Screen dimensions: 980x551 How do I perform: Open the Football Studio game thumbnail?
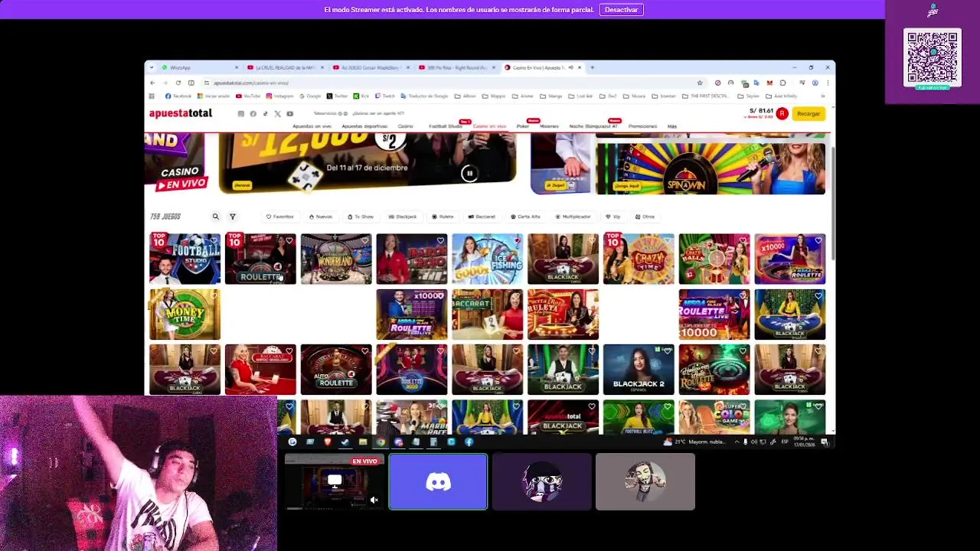pyautogui.click(x=185, y=259)
